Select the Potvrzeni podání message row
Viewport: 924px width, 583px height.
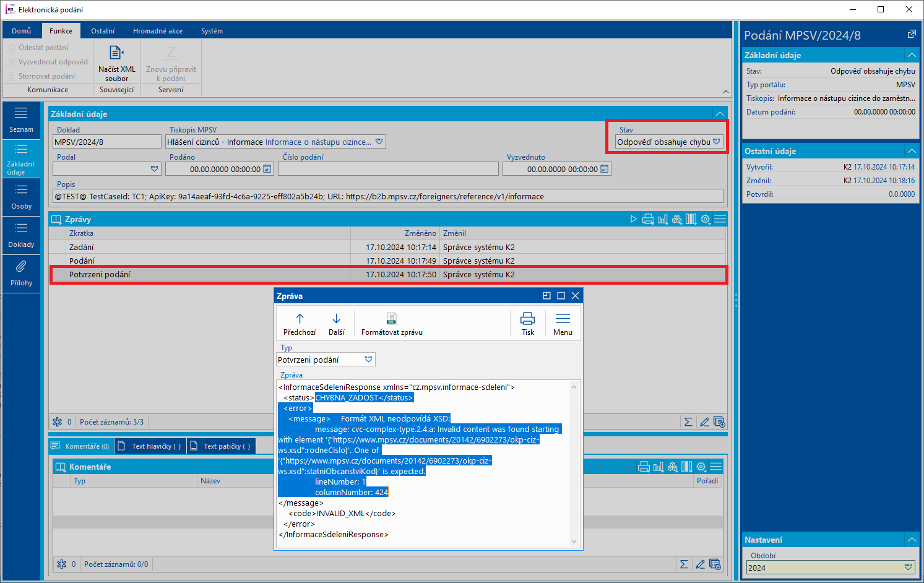388,274
